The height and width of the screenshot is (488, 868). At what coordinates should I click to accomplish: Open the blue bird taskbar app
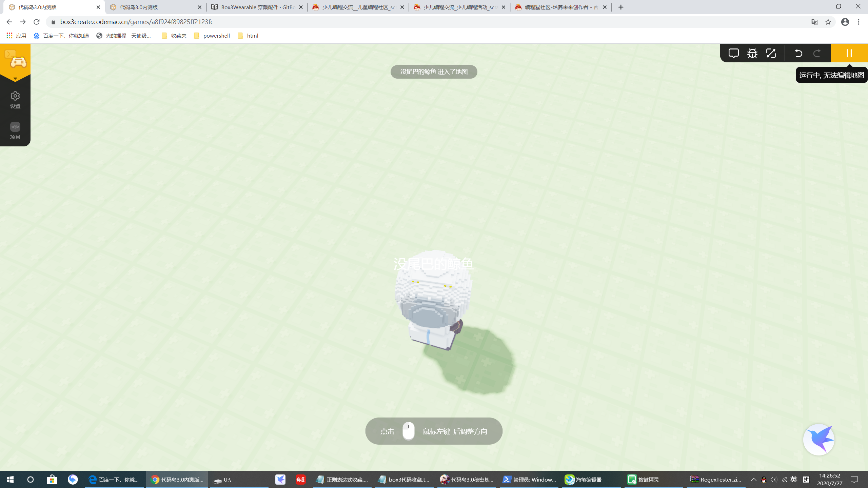tap(280, 480)
